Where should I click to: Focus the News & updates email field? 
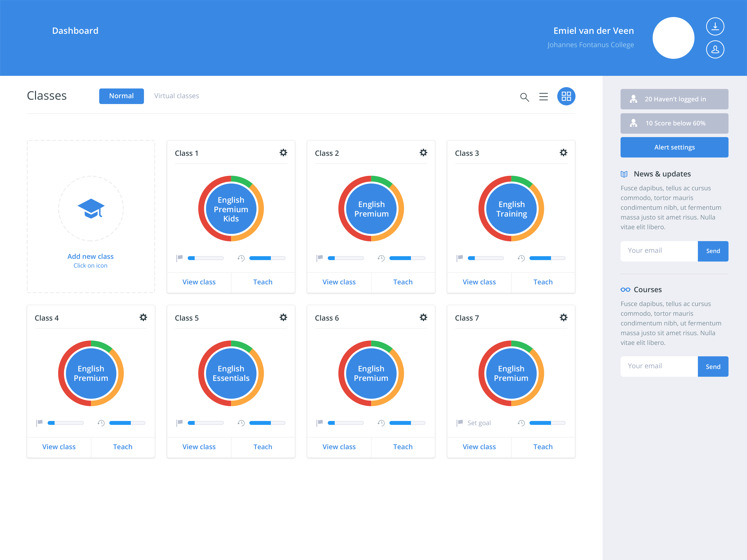tap(659, 251)
